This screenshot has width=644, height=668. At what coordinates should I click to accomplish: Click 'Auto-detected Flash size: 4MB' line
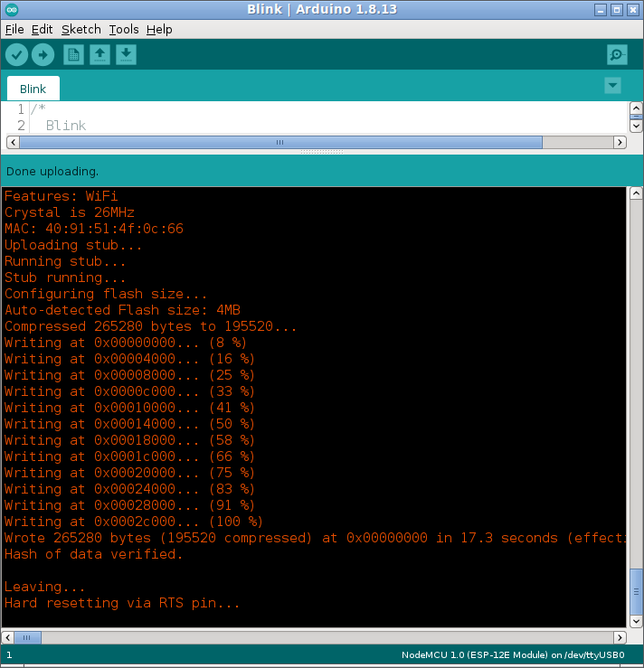pyautogui.click(x=122, y=310)
